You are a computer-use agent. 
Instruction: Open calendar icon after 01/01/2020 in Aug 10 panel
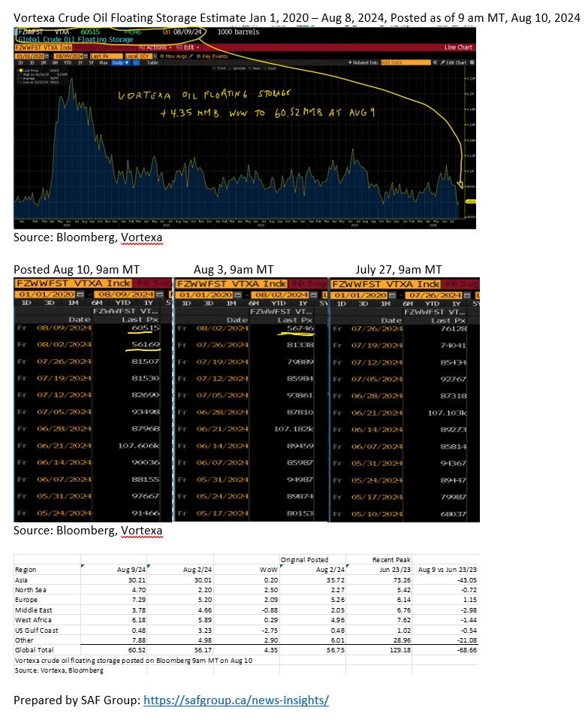[80, 295]
